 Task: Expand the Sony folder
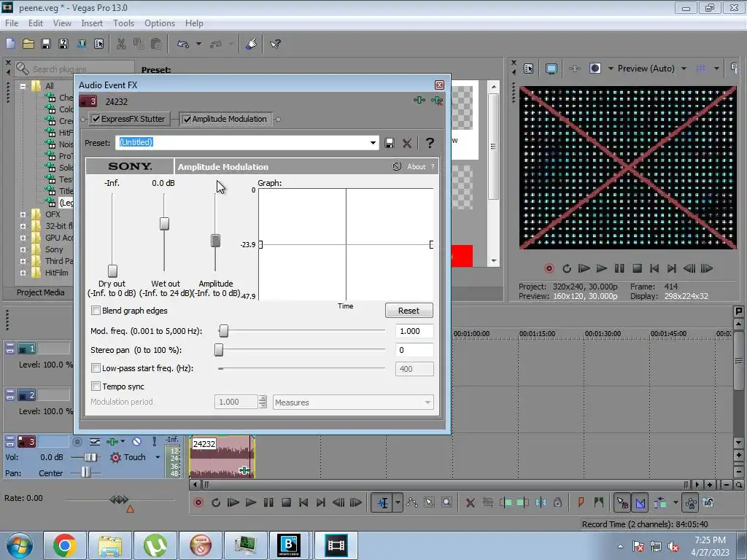click(x=23, y=249)
